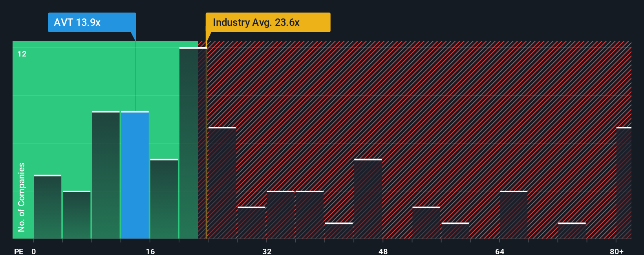Click the AVT 13.9x label
Screen dimensions: 644x255
tap(92, 22)
